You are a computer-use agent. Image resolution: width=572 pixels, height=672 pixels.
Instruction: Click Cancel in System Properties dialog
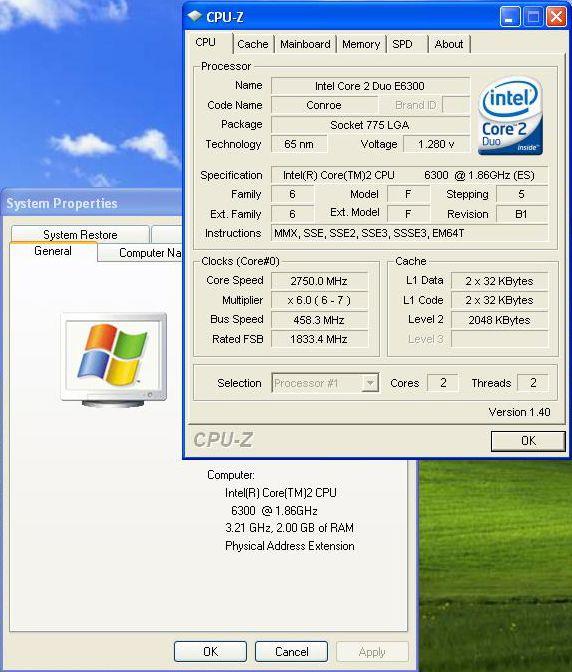pyautogui.click(x=291, y=651)
